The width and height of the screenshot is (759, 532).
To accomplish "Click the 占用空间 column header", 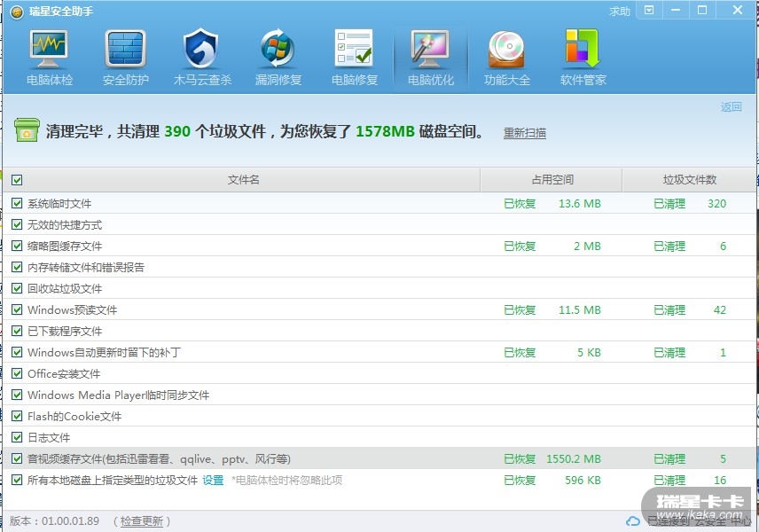I will coord(552,180).
